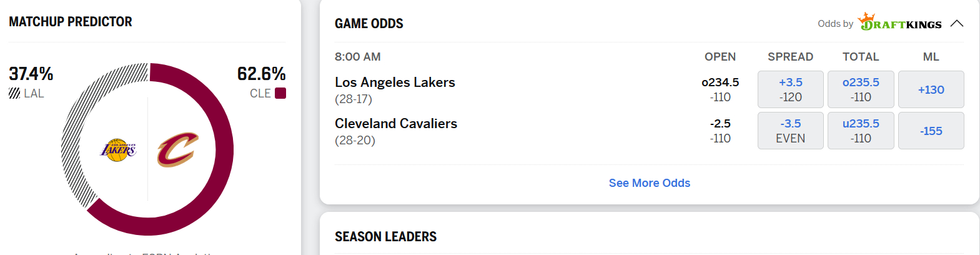Pick Cavaliers -155 moneyline

click(931, 131)
